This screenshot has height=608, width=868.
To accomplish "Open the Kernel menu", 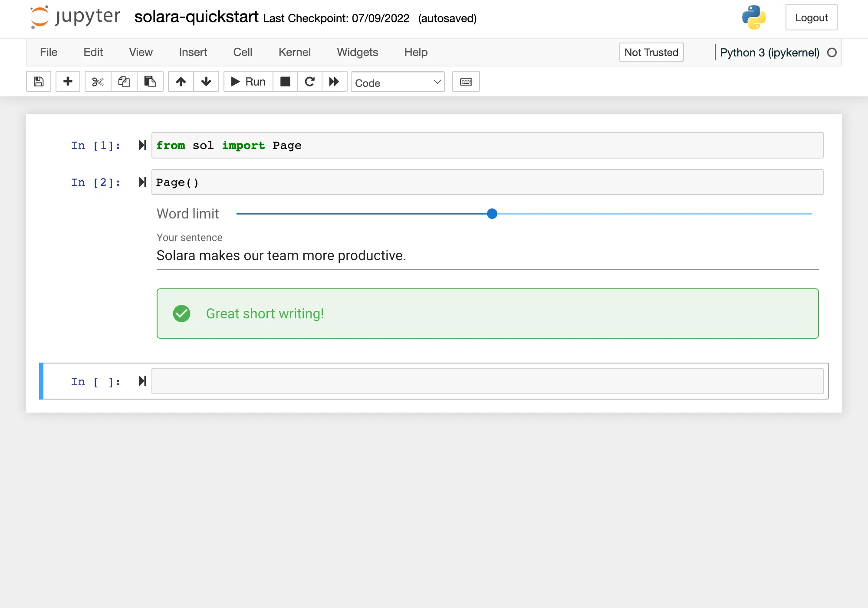I will 294,53.
